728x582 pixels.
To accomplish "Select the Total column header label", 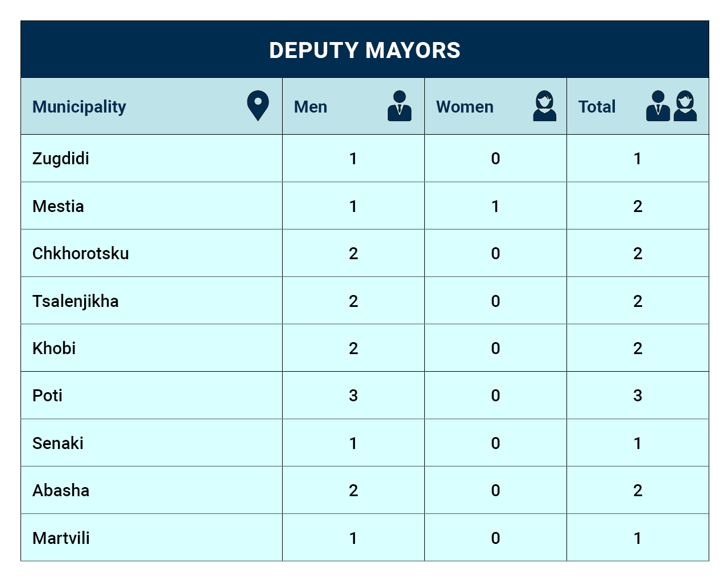I will [x=597, y=107].
